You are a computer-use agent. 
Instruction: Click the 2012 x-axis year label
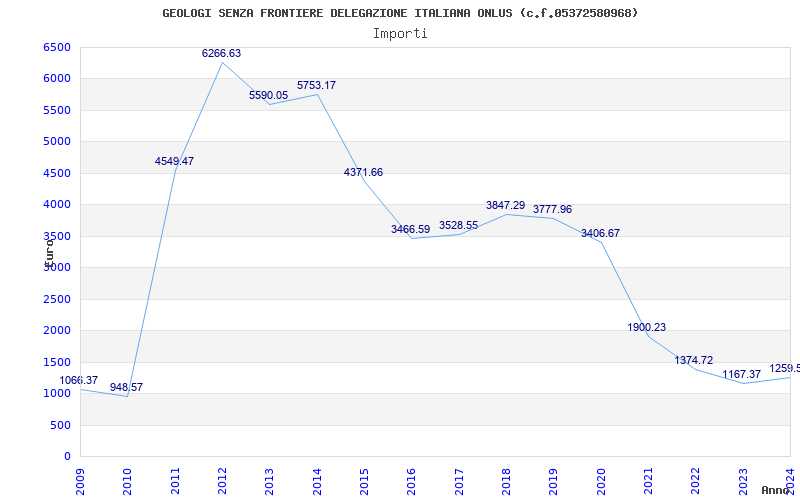pos(222,481)
